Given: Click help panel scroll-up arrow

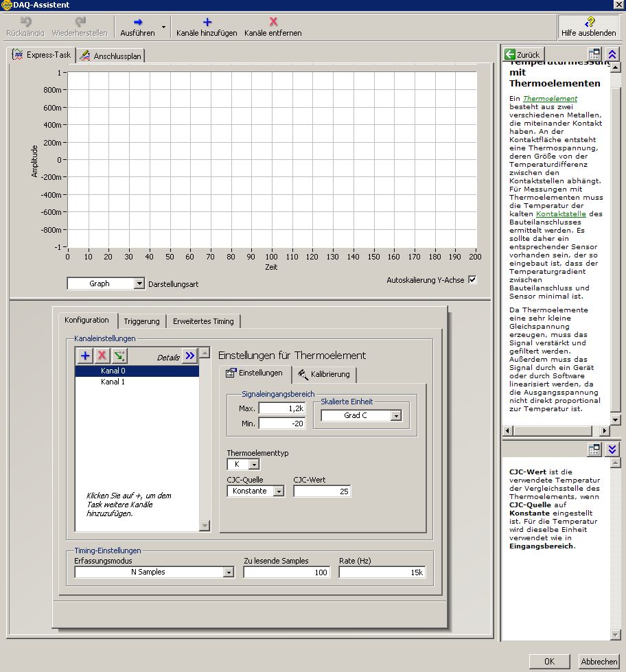Looking at the screenshot, I should [615, 67].
